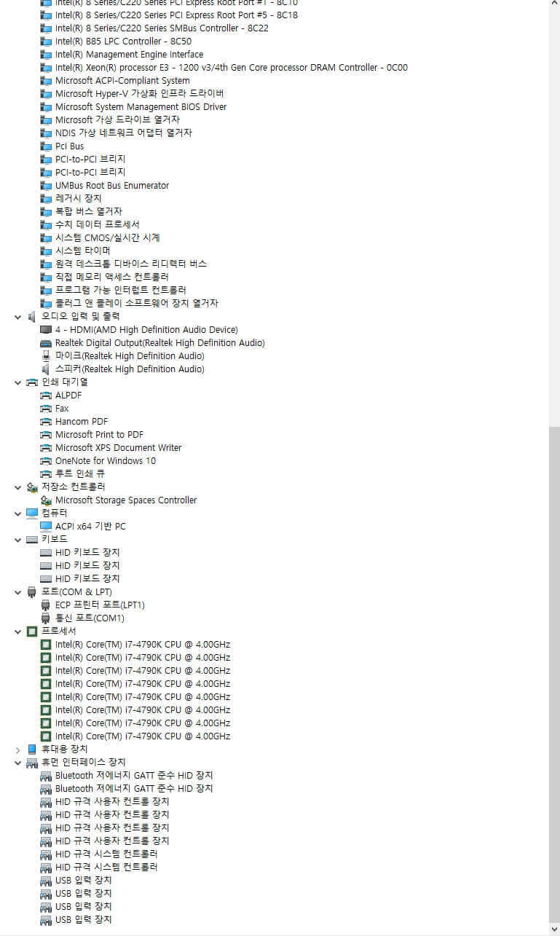Viewport: 560px width, 936px height.
Task: Select 시스템 CMOS/실시간 시계
Action: tap(108, 237)
